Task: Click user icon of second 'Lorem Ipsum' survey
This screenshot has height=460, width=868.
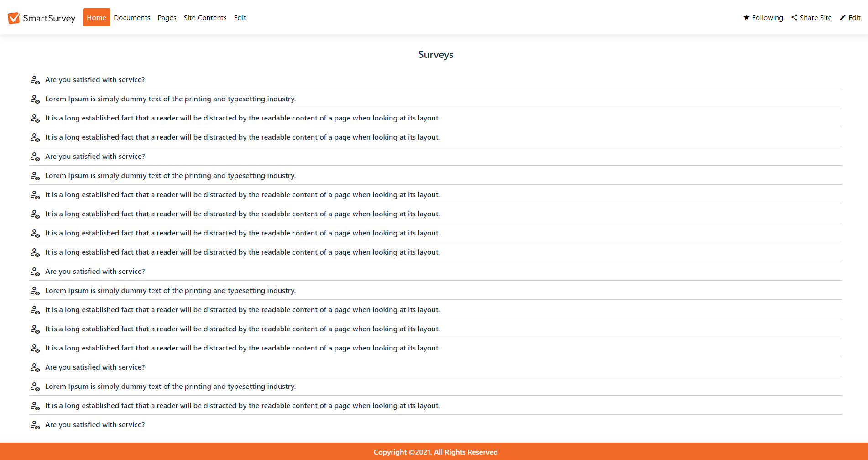Action: point(35,176)
